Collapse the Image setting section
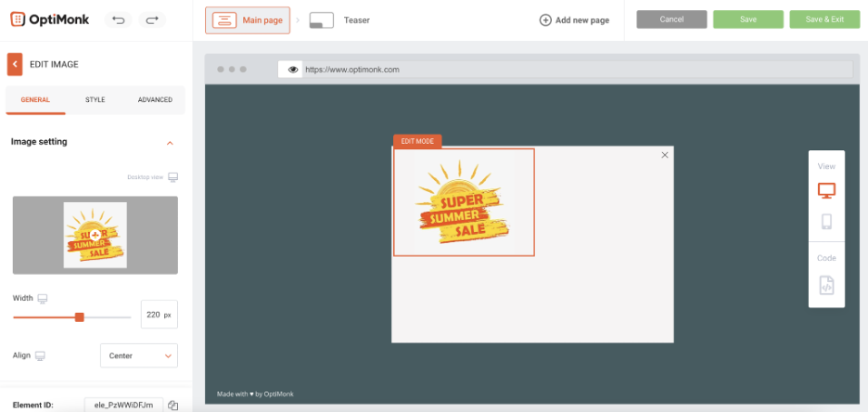868x412 pixels. tap(170, 143)
